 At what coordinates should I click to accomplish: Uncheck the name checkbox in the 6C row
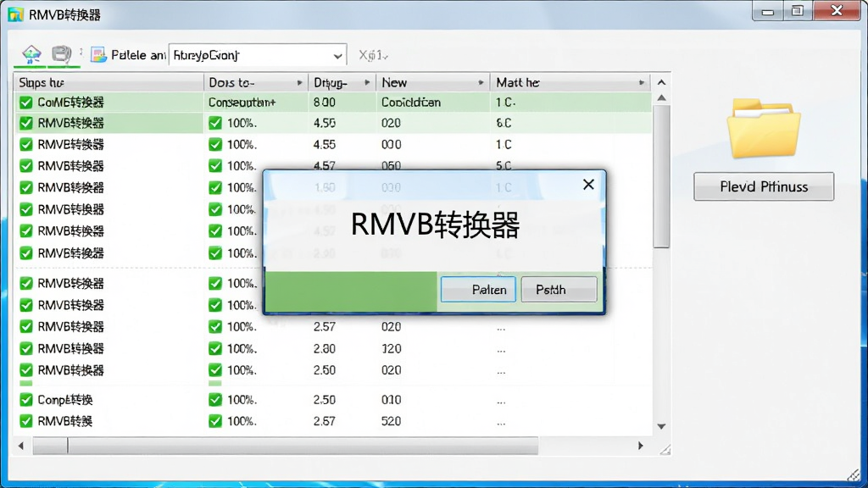26,123
